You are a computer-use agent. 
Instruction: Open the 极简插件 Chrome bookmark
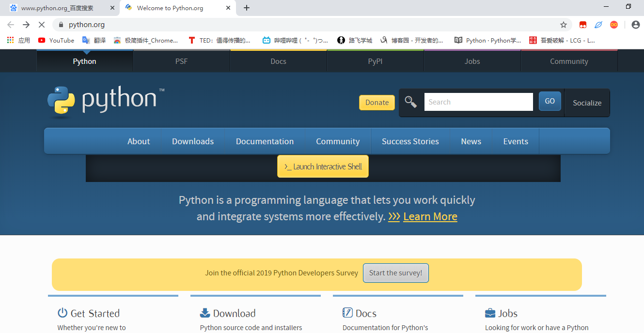coord(146,41)
